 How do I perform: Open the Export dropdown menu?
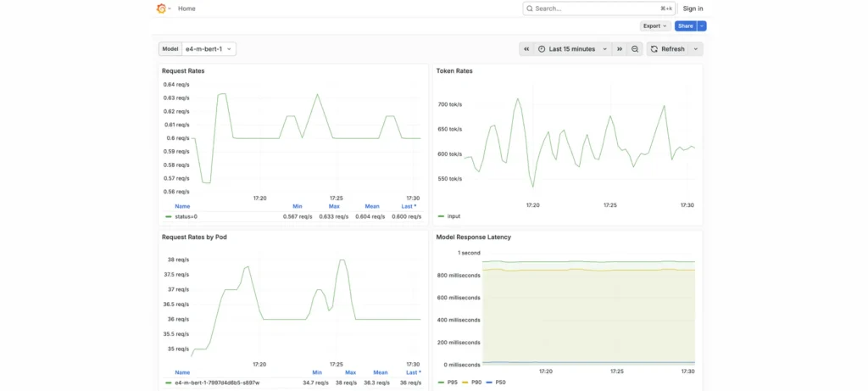coord(655,26)
